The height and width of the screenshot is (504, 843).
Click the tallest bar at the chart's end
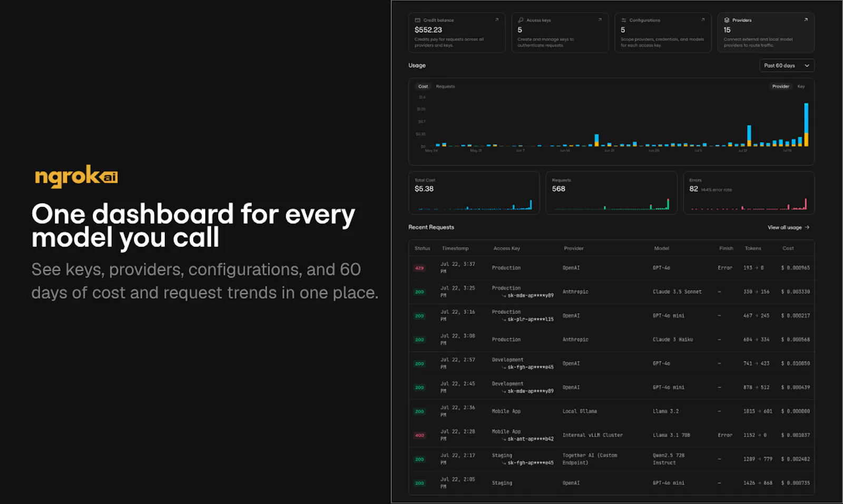pyautogui.click(x=806, y=124)
